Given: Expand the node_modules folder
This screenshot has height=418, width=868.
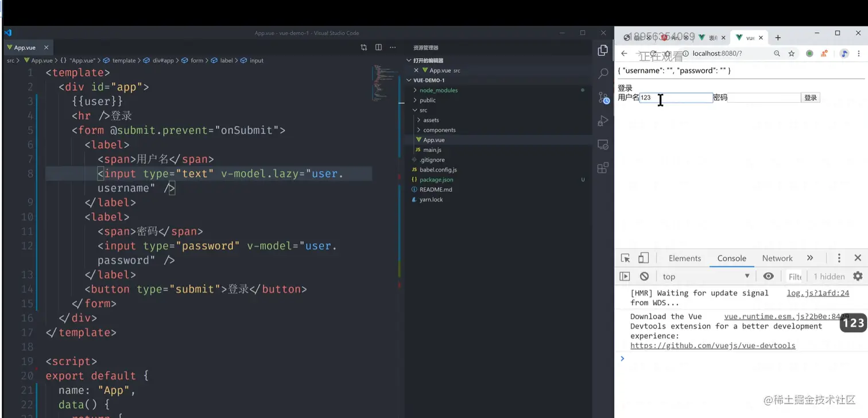Looking at the screenshot, I should [x=439, y=90].
